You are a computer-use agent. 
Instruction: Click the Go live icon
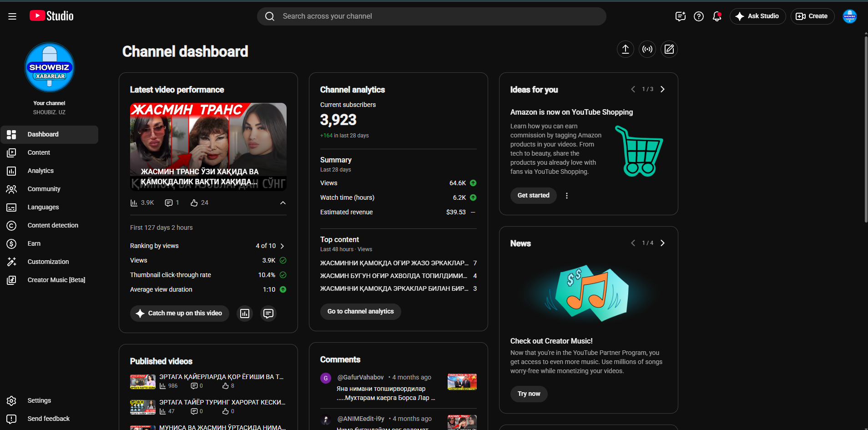(647, 49)
